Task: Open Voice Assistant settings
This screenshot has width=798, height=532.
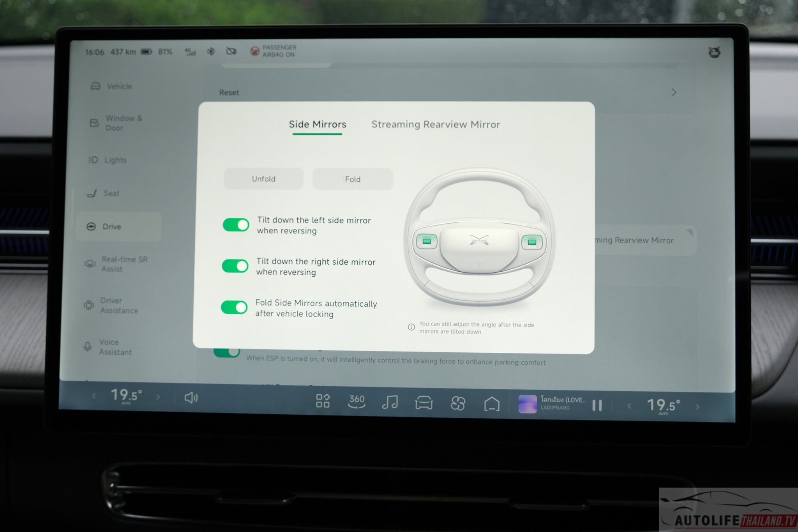Action: tap(108, 347)
